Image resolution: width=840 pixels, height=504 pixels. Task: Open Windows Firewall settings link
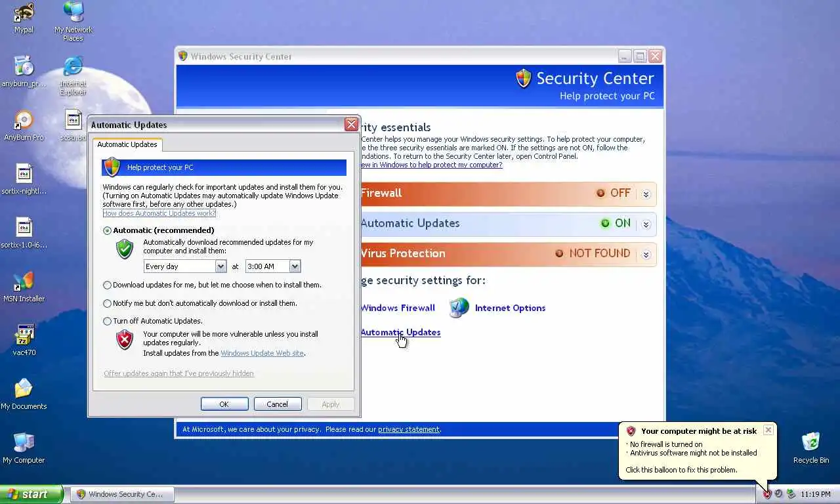coord(398,308)
